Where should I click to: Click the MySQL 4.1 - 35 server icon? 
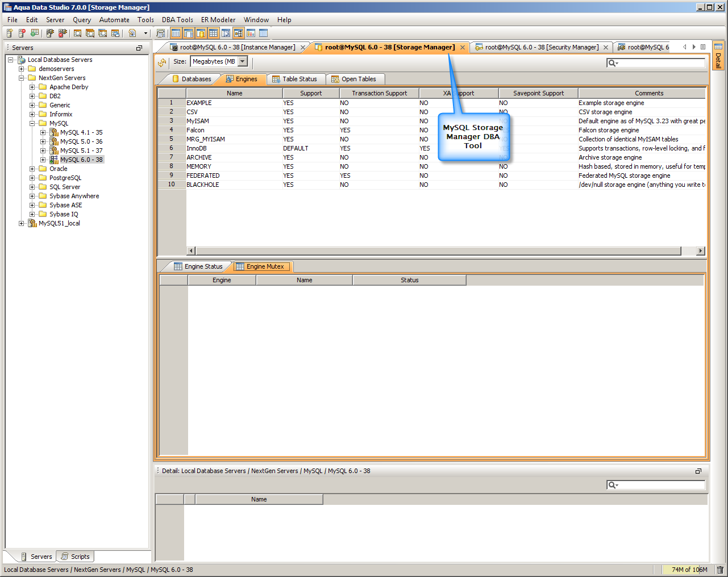tap(54, 132)
